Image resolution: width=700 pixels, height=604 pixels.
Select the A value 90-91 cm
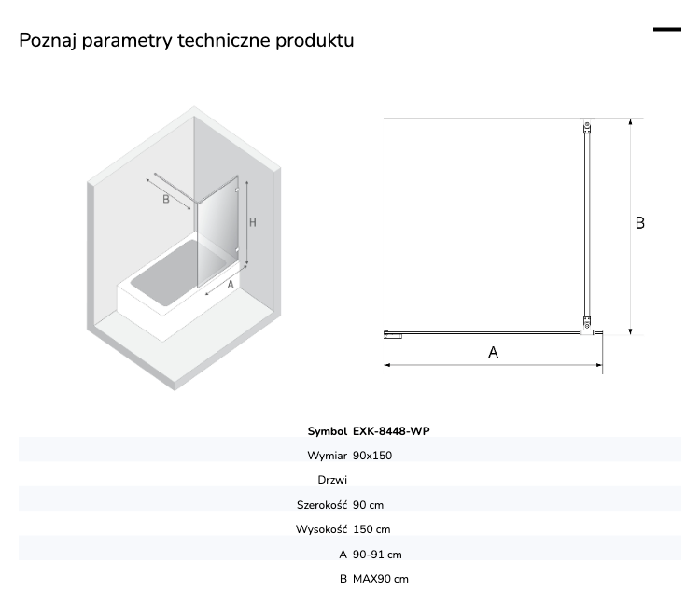[377, 555]
